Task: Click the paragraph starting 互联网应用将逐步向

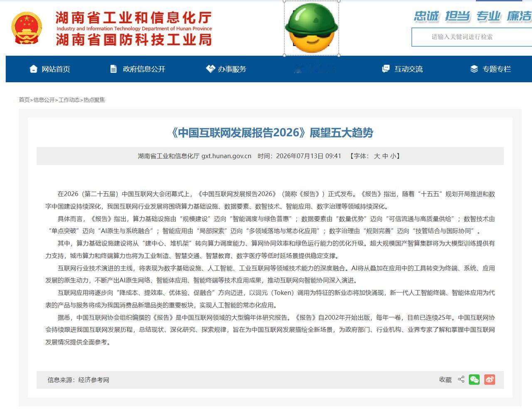Action: tap(270, 299)
